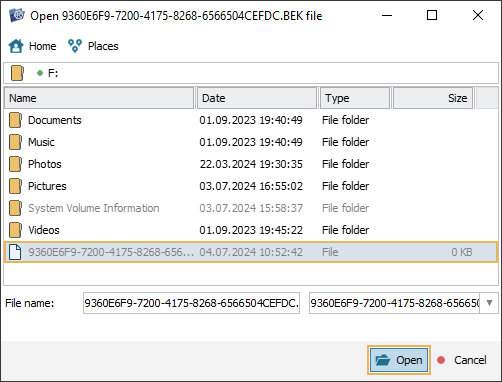This screenshot has width=502, height=382.
Task: Select the 9360E6F9-7200-4175-8268-656... file name
Action: click(x=111, y=252)
